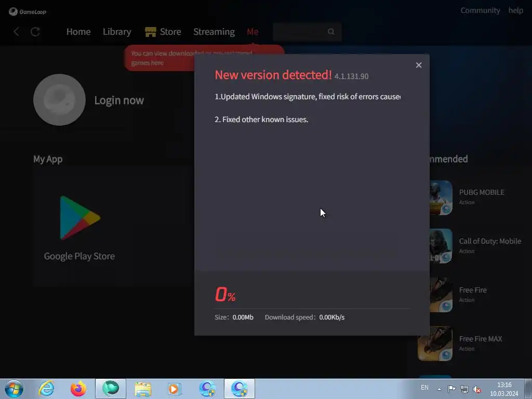Click the Show desktop button
Viewport: 532px width, 399px height.
pos(528,389)
